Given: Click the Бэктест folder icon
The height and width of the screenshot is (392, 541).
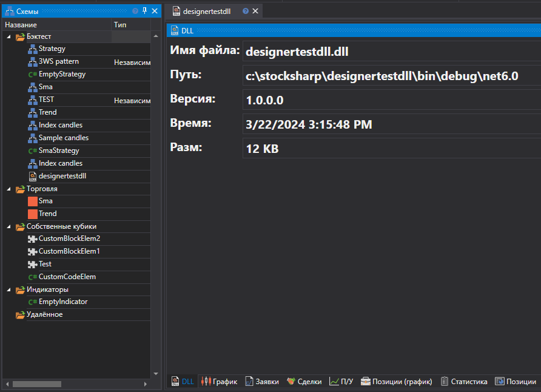Looking at the screenshot, I should point(21,36).
